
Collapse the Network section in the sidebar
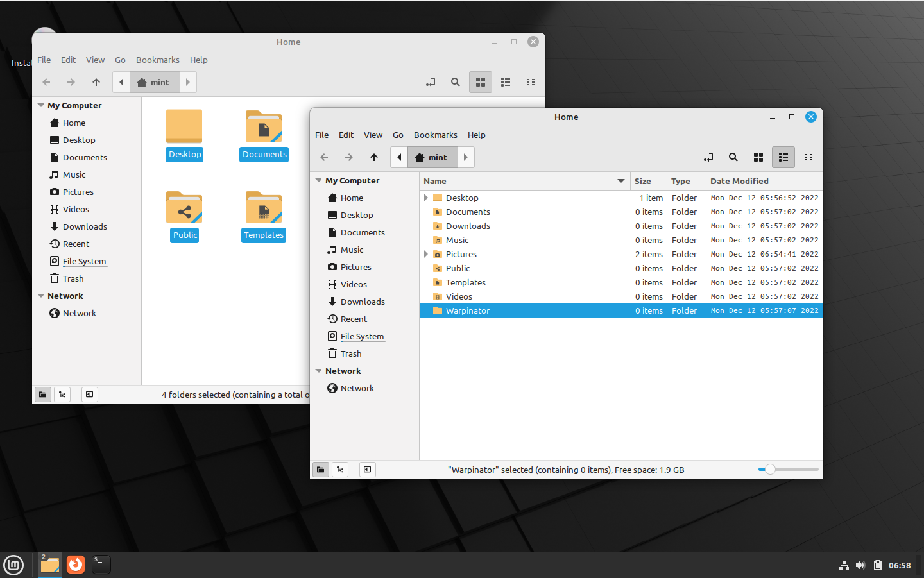319,370
